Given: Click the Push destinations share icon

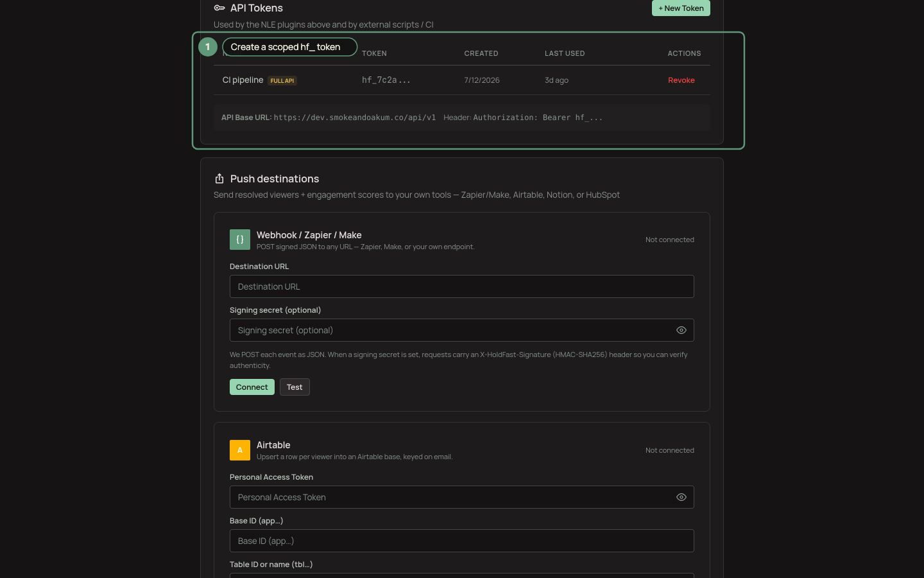Looking at the screenshot, I should pyautogui.click(x=219, y=179).
